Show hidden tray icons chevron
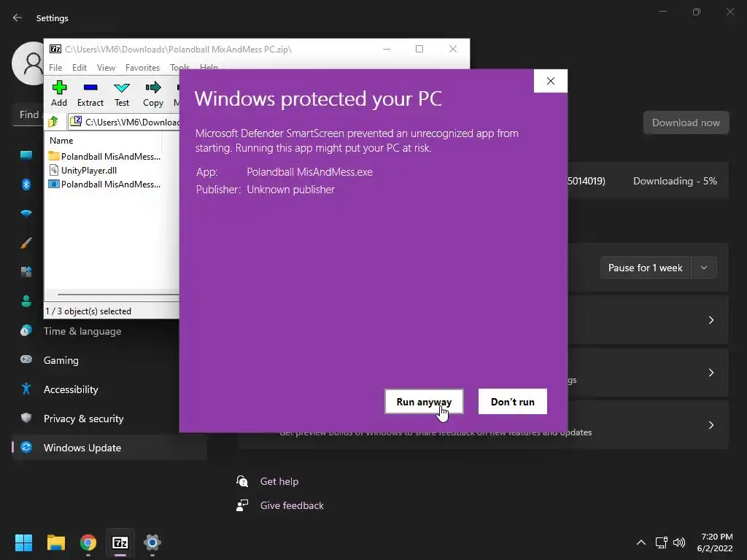The width and height of the screenshot is (747, 560). coord(640,542)
